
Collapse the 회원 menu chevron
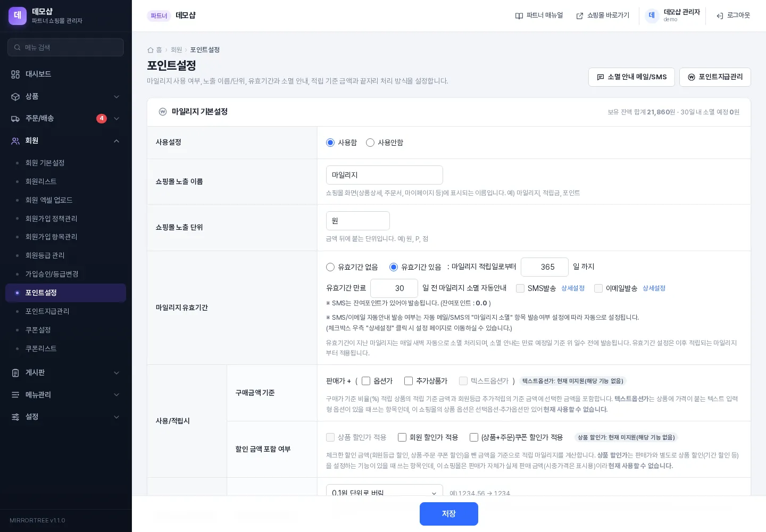coord(116,141)
